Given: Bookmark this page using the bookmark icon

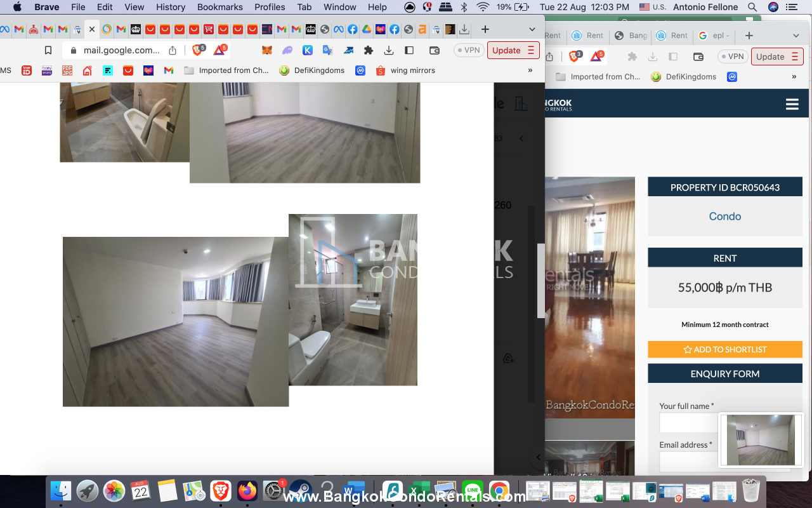Looking at the screenshot, I should [48, 50].
